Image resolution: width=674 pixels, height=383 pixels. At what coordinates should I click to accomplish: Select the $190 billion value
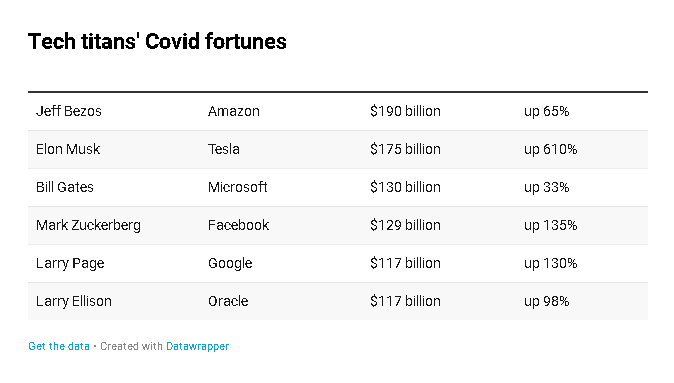point(405,111)
